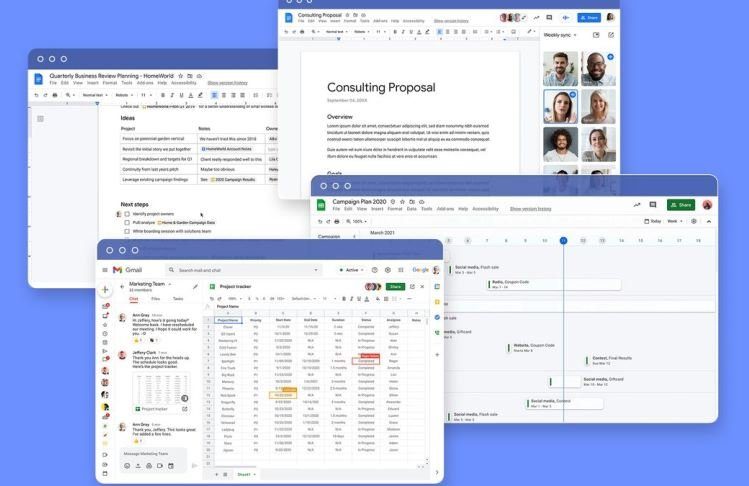Screen dimensions: 749x486
Task: Click the Gmail help question mark icon
Action: click(x=375, y=270)
